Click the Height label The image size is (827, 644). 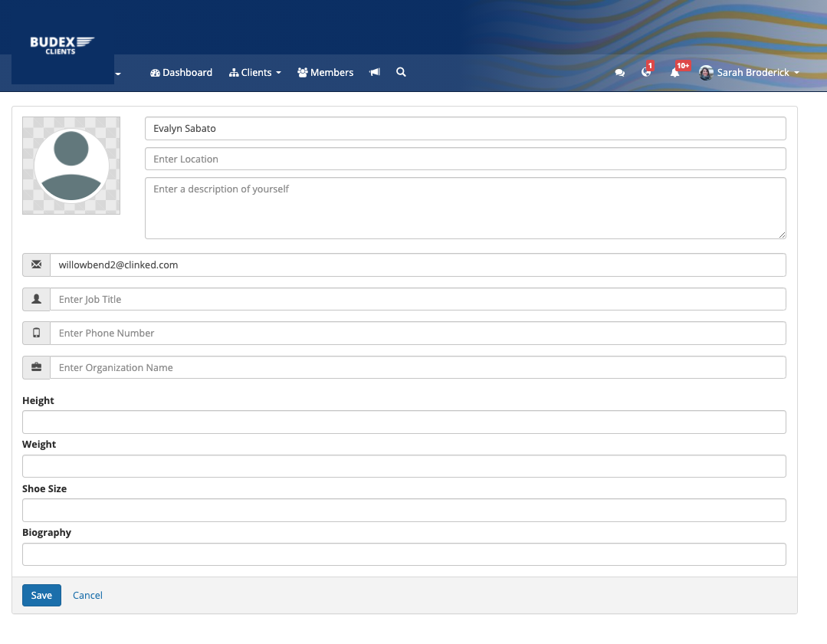click(38, 400)
